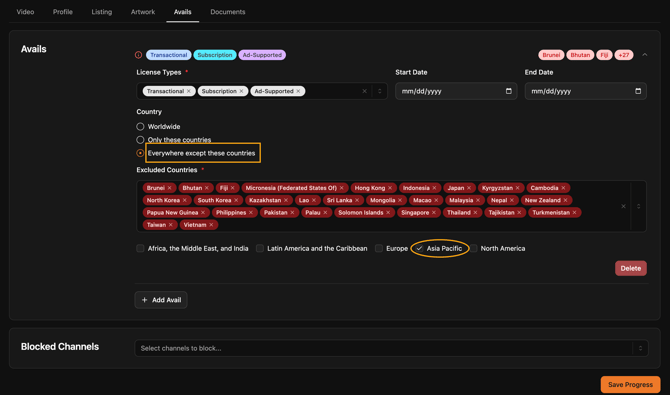Viewport: 670px width, 395px height.
Task: Click the Subscription summary tag
Action: click(215, 55)
